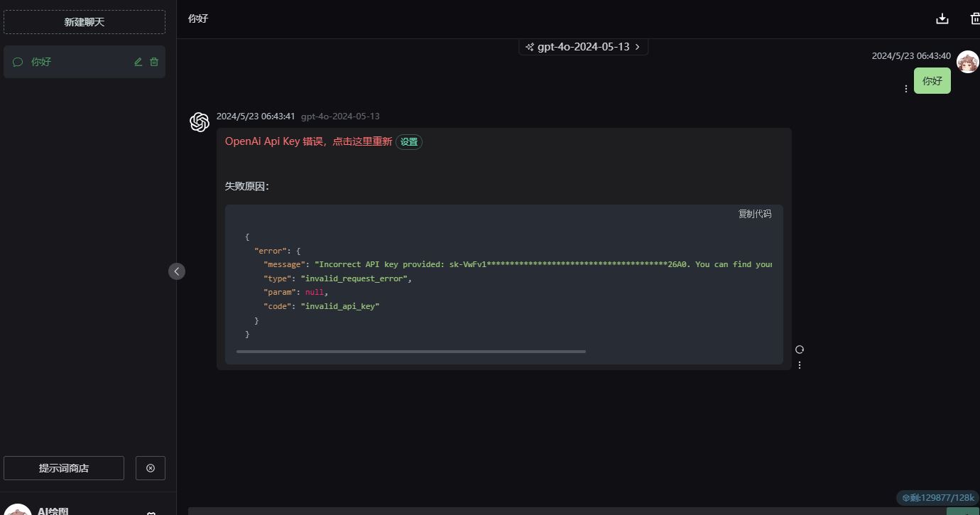Viewport: 980px width, 515px height.
Task: Select the green 你好 message bubble
Action: click(x=932, y=81)
